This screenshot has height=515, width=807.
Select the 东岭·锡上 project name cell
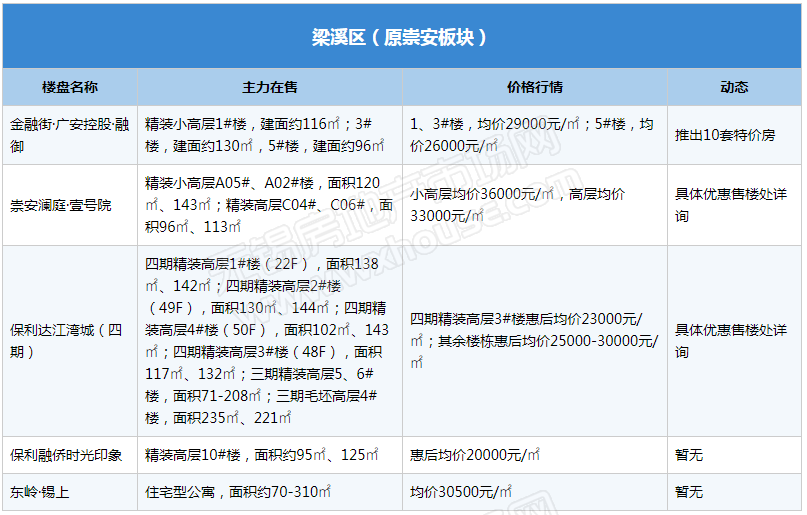tap(70, 493)
